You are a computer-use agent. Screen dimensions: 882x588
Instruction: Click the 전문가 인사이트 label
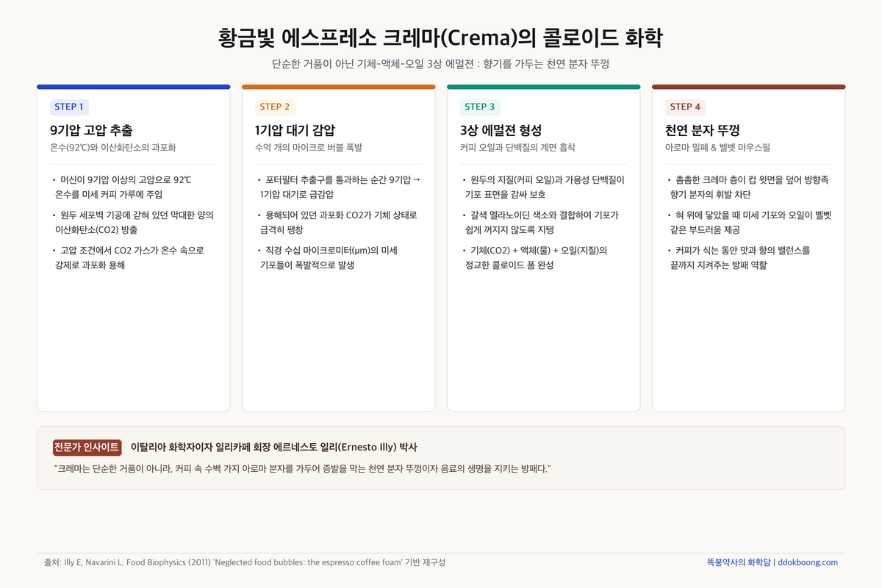(x=87, y=448)
